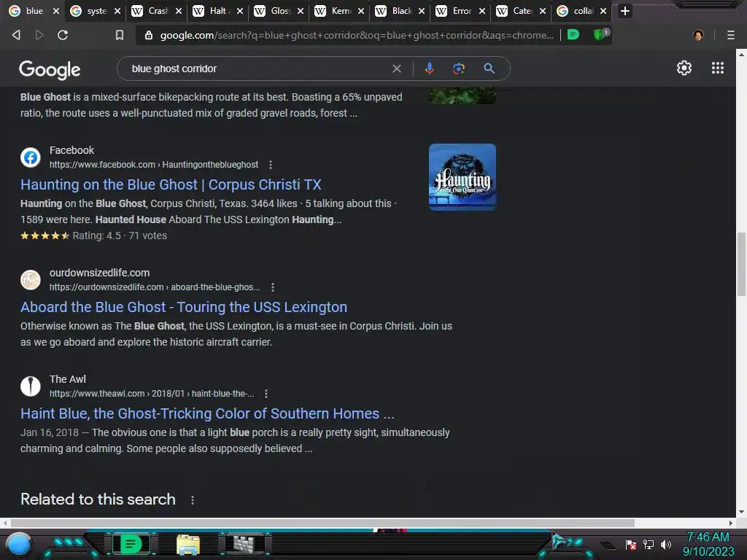Open Haint Blue Ghost-Tricking Color link
The height and width of the screenshot is (560, 747).
coord(207,414)
